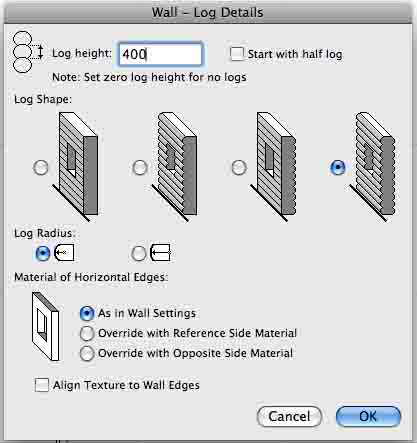Click the wall illustration rounded on both sides
This screenshot has height=443, width=417.
click(x=372, y=166)
